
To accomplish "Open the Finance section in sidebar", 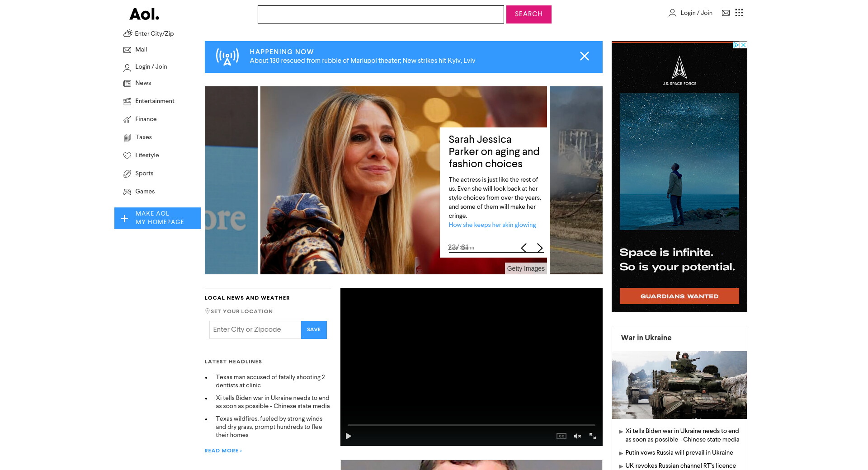I will (x=146, y=119).
